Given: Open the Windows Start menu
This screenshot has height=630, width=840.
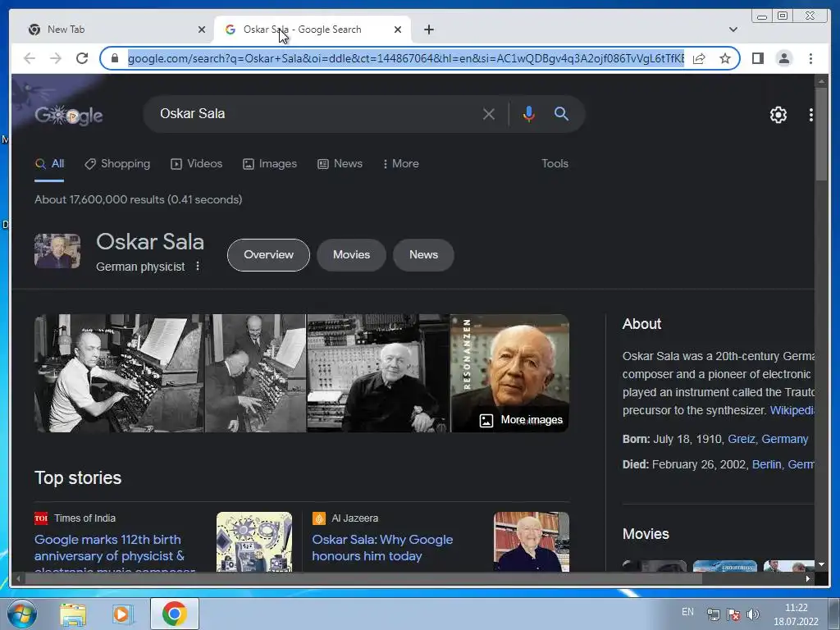Looking at the screenshot, I should pos(21,614).
